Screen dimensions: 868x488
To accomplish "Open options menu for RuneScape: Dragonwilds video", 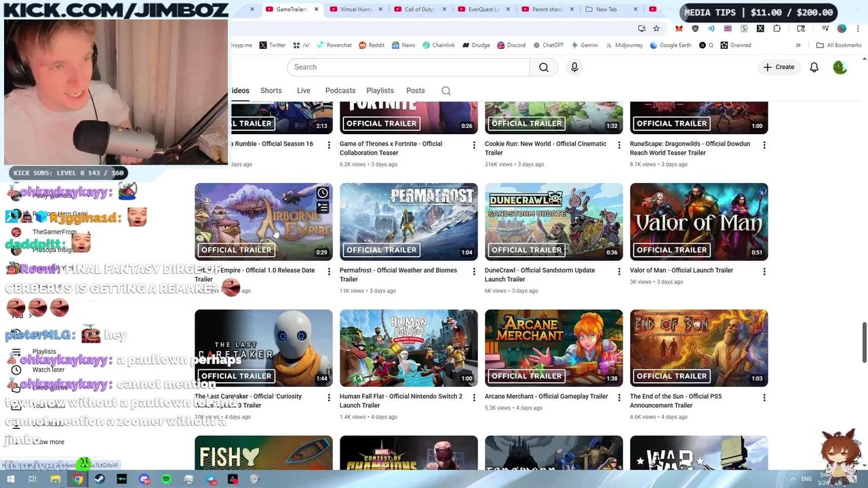I will 764,145.
